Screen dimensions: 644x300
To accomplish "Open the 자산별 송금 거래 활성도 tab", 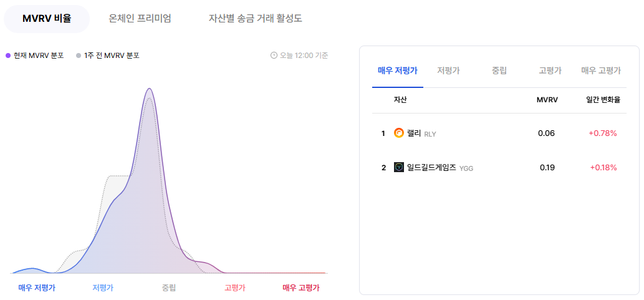I will pyautogui.click(x=256, y=19).
